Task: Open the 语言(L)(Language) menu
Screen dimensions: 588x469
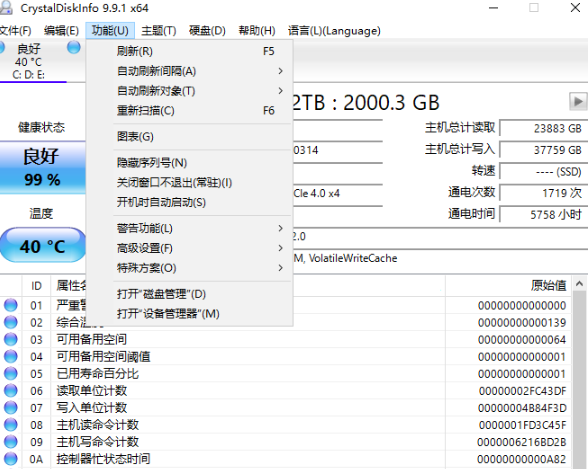Action: tap(334, 31)
